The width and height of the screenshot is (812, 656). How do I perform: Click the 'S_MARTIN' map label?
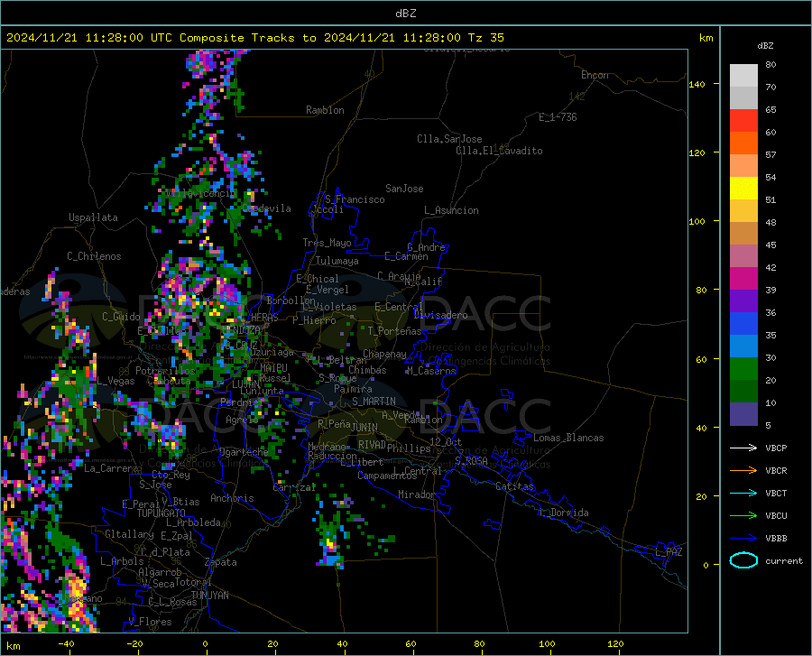point(374,402)
